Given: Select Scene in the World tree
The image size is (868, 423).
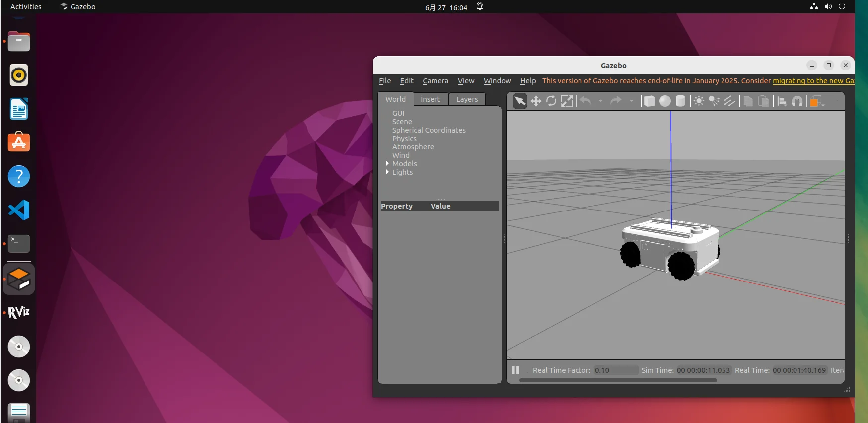Looking at the screenshot, I should (x=402, y=122).
